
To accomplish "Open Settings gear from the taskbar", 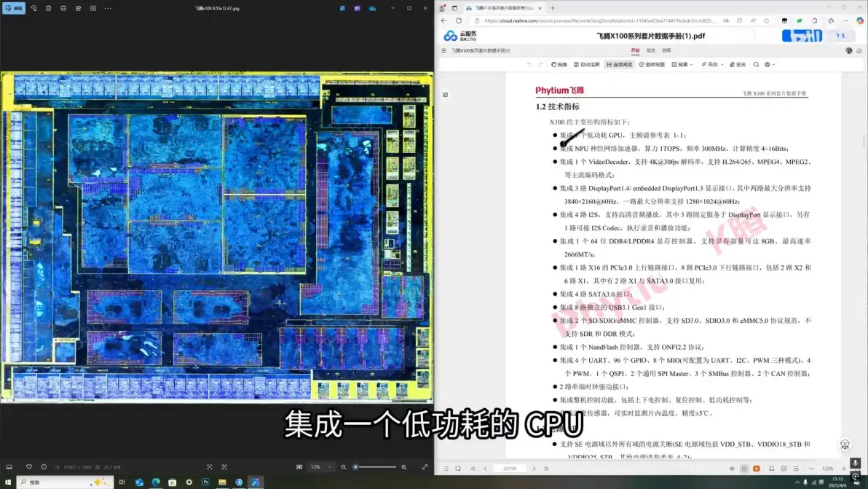I will (189, 482).
